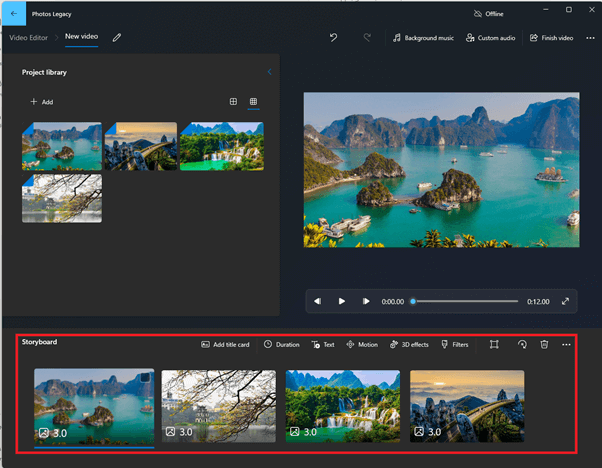Remove black bars with the resize icon
This screenshot has height=468, width=602.
pos(494,344)
